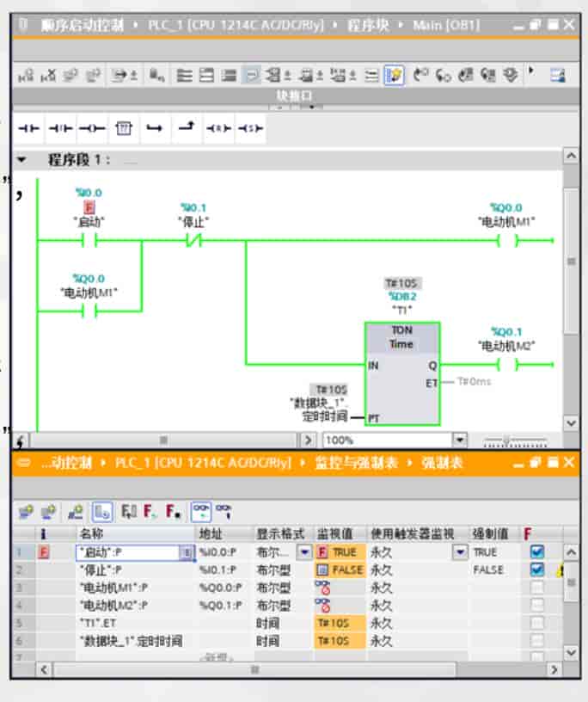Expand the editor toolbar overflow arrow
This screenshot has height=702, width=588.
[531, 71]
